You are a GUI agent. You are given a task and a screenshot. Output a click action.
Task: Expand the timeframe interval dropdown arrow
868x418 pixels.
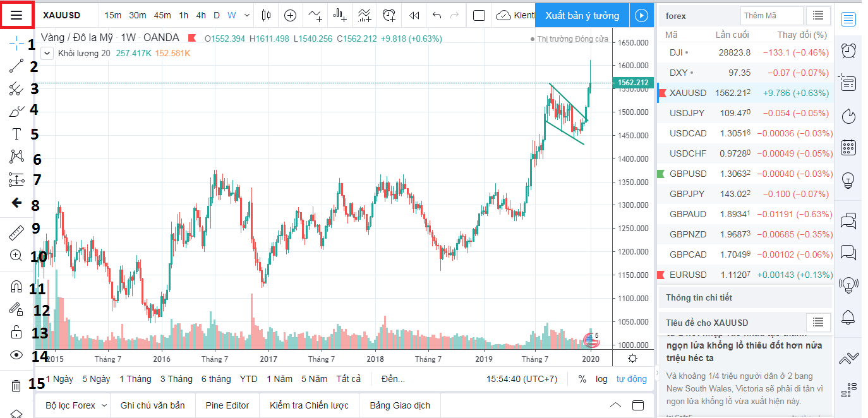click(247, 15)
